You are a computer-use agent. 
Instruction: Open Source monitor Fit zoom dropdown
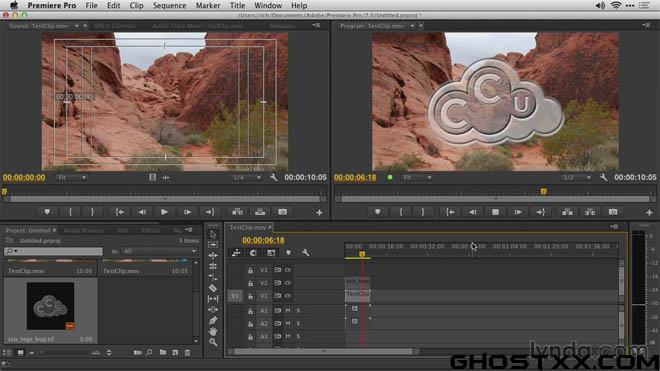[x=72, y=177]
